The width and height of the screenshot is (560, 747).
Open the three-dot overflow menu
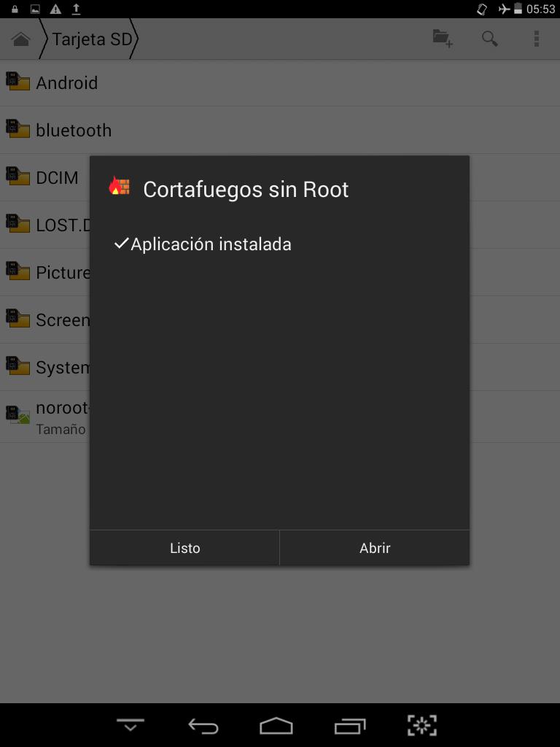click(x=536, y=39)
